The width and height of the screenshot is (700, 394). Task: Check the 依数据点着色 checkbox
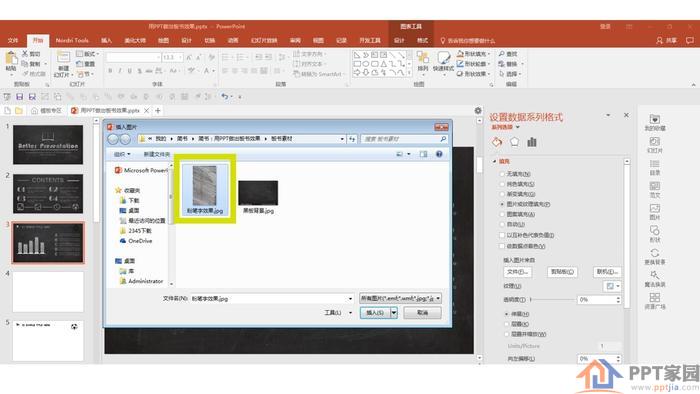point(502,246)
